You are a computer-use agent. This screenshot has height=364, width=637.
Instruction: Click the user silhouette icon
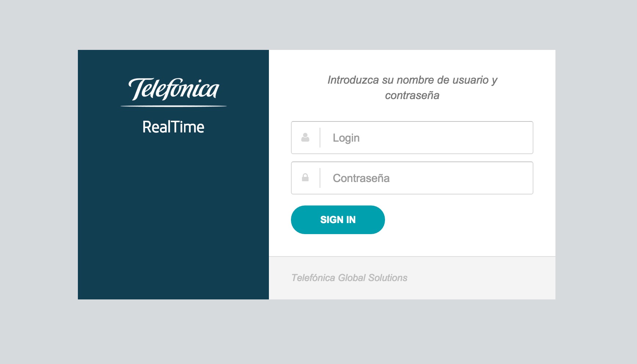coord(305,138)
